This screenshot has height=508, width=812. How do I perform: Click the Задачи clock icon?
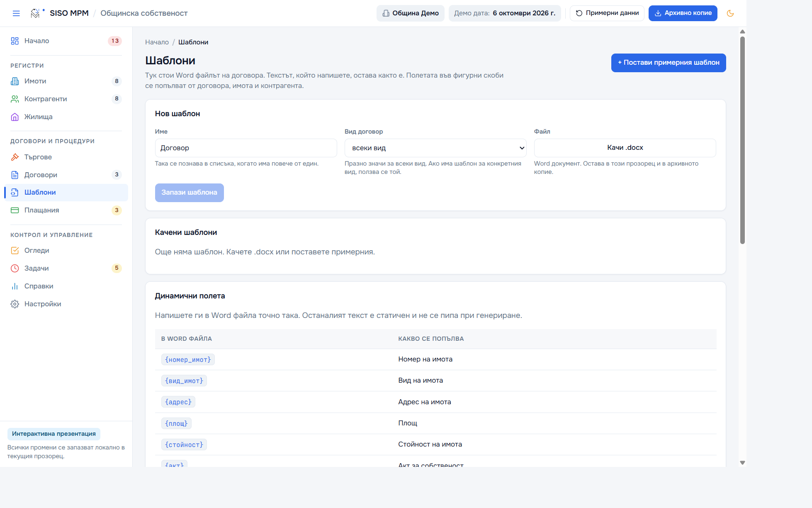tap(15, 268)
